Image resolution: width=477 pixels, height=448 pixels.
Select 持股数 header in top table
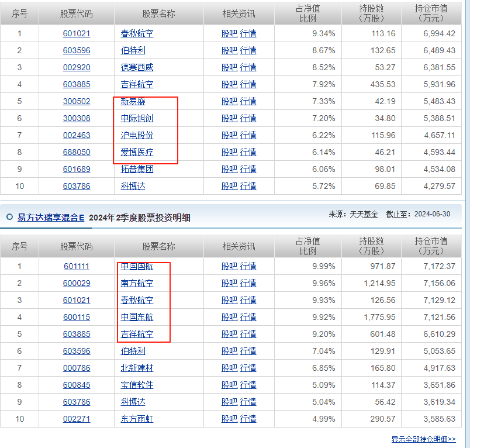pyautogui.click(x=371, y=13)
